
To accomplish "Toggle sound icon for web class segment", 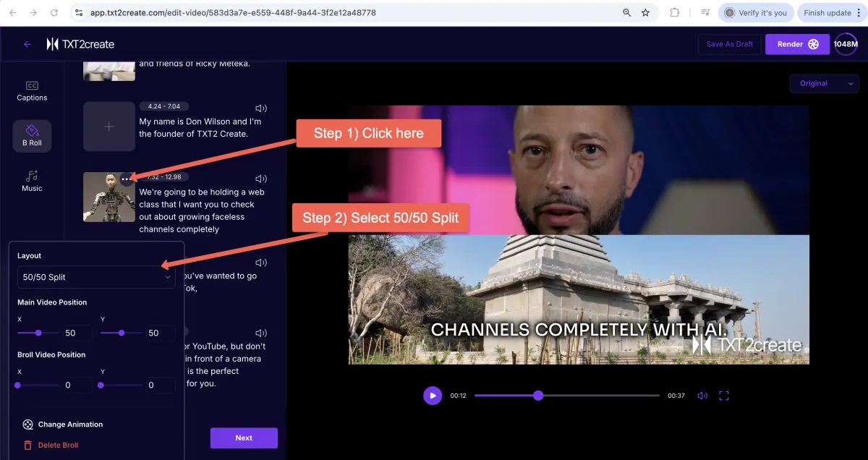I will [261, 179].
